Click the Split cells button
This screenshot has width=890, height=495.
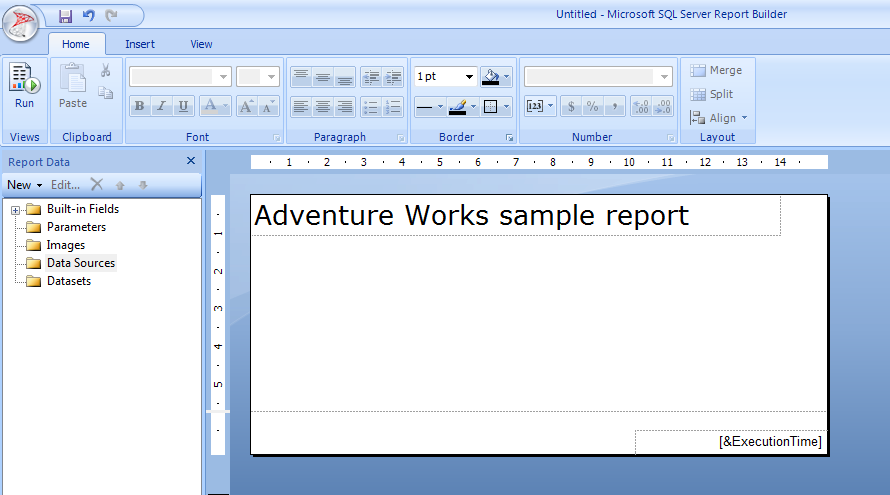coord(712,94)
